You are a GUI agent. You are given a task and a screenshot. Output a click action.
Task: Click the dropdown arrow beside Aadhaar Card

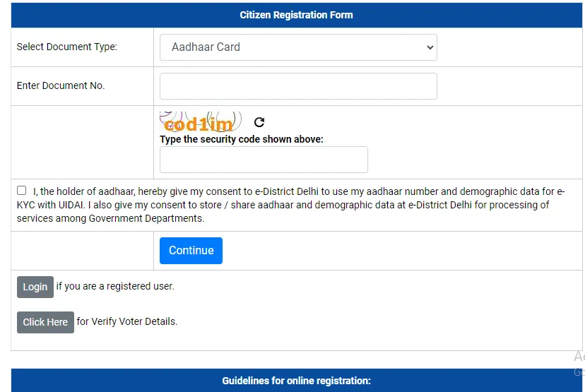(429, 47)
